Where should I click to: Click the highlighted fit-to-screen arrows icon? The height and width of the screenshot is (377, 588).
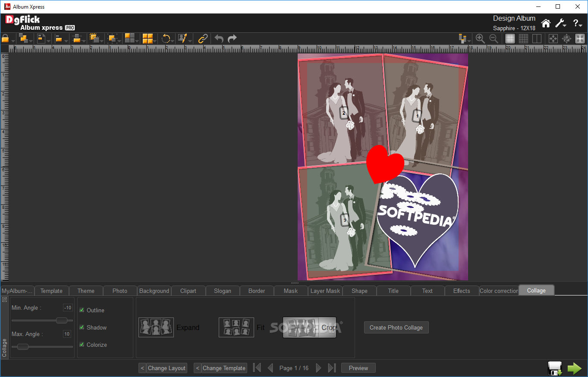[x=580, y=39]
